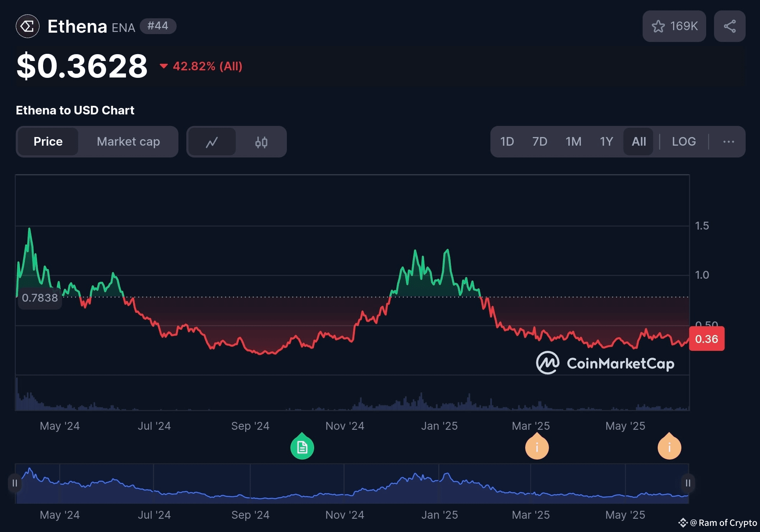Click the volume bars area under chart
Screen dimensions: 760x532
tap(352, 393)
